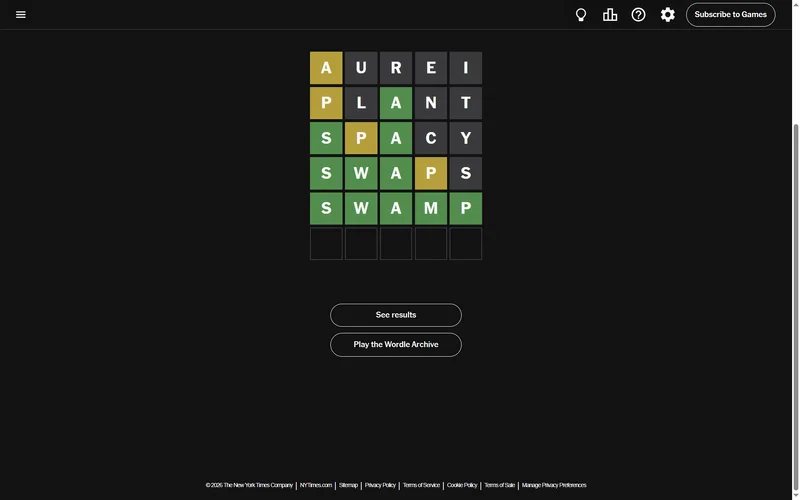The width and height of the screenshot is (800, 500).
Task: Click the green W tile in SWAPS row
Action: pyautogui.click(x=361, y=173)
